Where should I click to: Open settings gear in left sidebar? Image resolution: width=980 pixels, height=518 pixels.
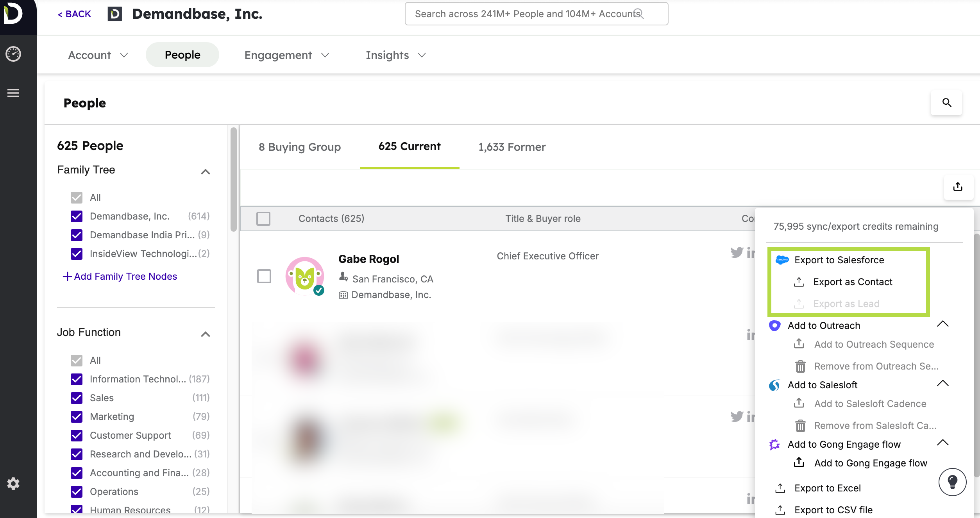click(x=13, y=484)
